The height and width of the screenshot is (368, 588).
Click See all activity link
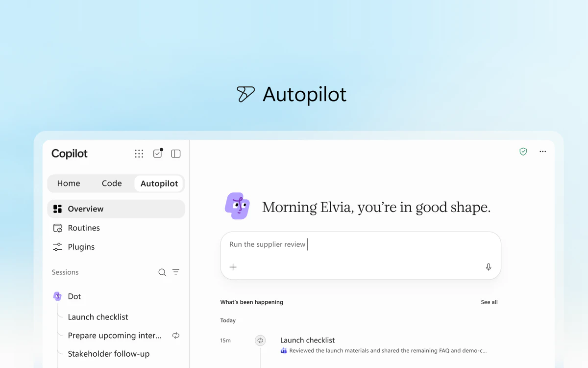489,302
